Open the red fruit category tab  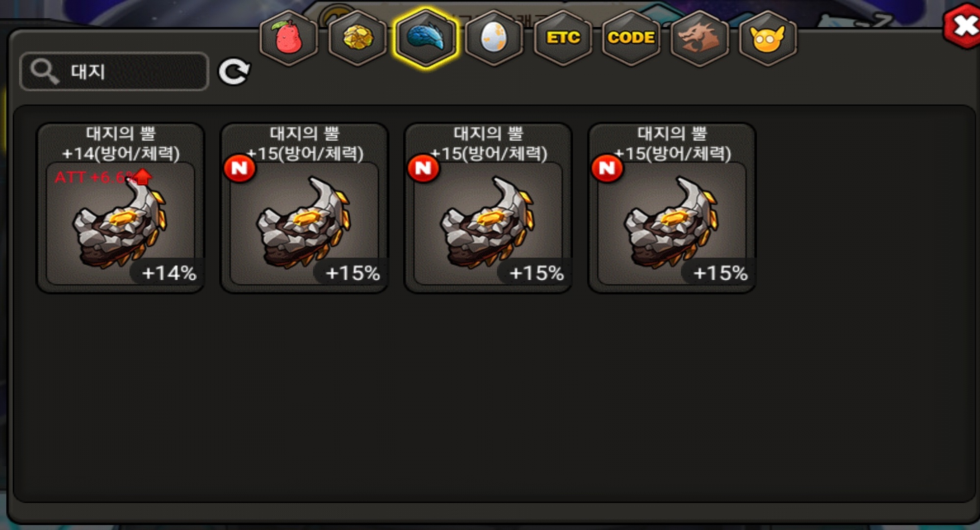pyautogui.click(x=289, y=38)
